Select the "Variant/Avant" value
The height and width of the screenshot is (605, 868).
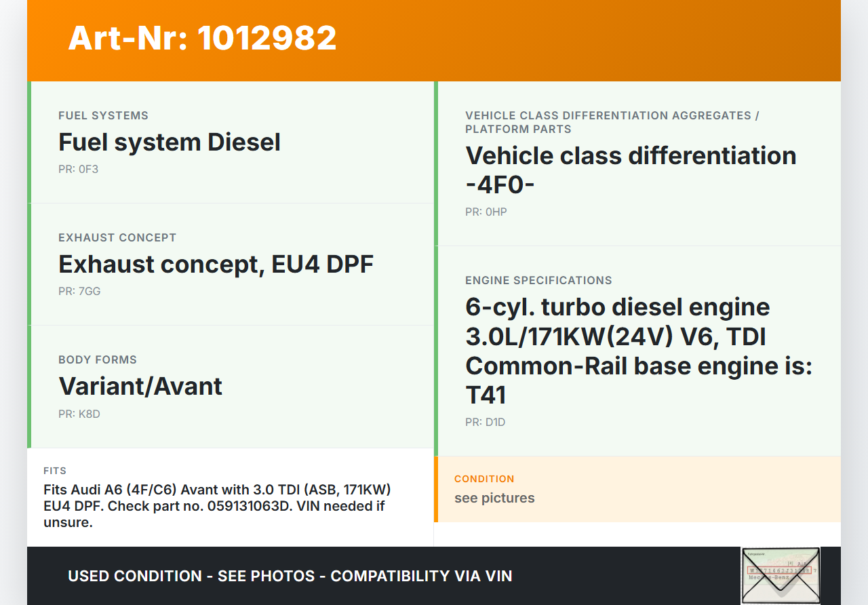[x=140, y=386]
